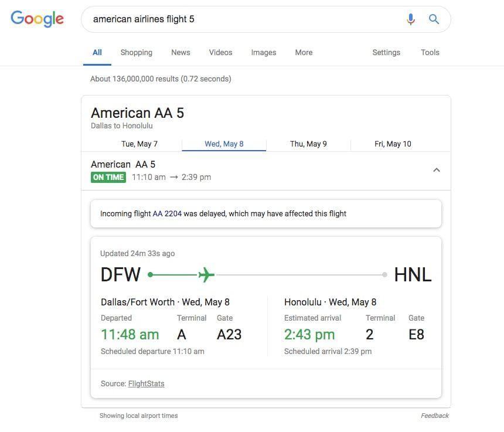Click the green ON TIME status badge

tap(108, 177)
